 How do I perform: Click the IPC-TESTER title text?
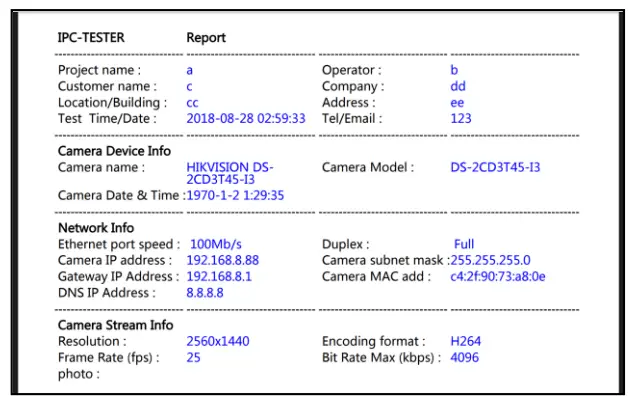[91, 38]
